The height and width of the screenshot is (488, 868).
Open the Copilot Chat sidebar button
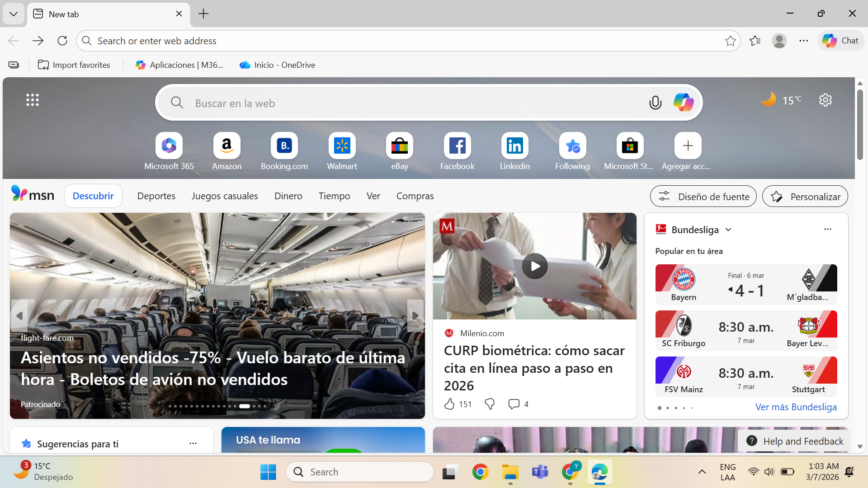(x=840, y=41)
